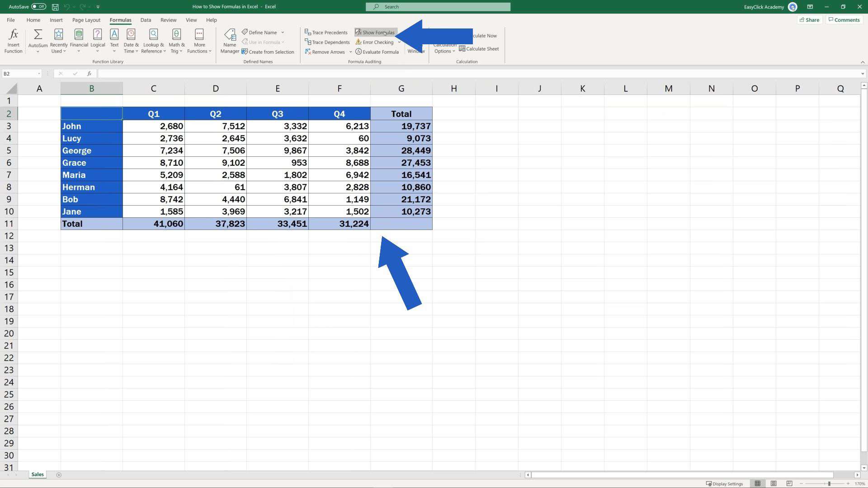
Task: Click the Share button
Action: pyautogui.click(x=809, y=19)
